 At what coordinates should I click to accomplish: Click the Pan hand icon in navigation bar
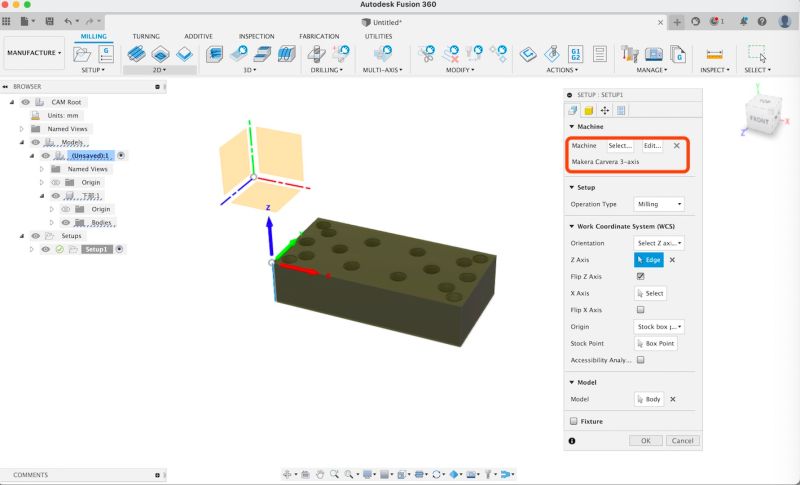tap(320, 474)
